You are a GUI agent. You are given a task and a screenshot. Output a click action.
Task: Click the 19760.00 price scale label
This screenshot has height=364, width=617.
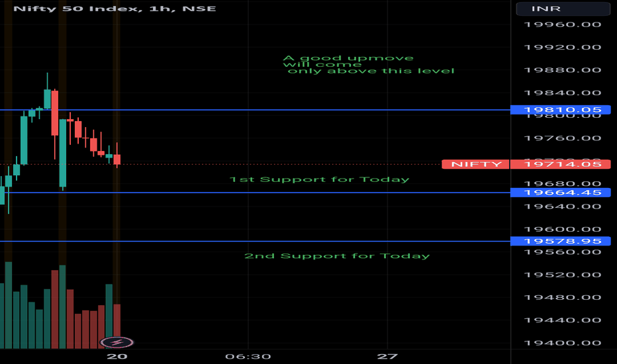click(x=562, y=138)
